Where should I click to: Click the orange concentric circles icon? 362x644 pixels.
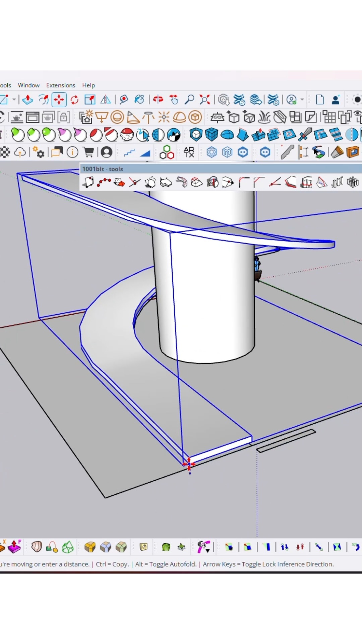coord(117,117)
